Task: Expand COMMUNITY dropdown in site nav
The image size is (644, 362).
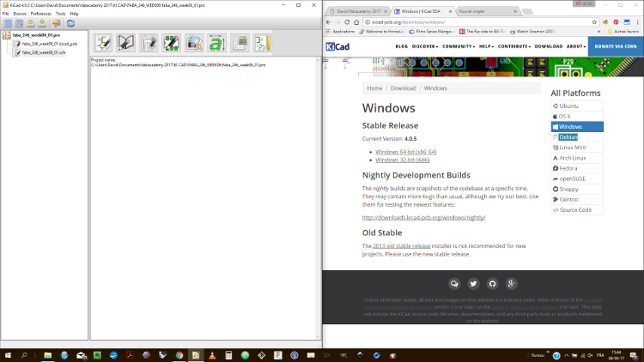Action: tap(458, 46)
